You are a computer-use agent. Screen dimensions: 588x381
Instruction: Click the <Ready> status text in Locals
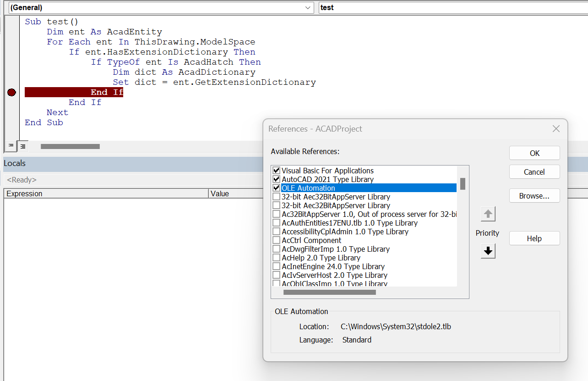(22, 180)
